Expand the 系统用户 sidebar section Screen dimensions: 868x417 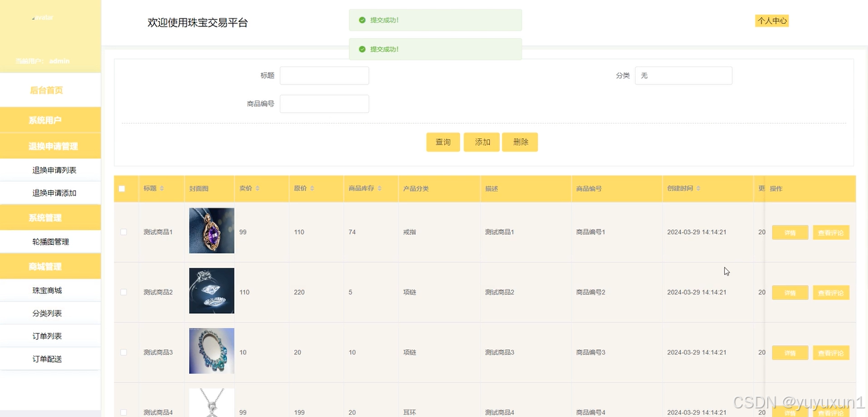coord(51,120)
